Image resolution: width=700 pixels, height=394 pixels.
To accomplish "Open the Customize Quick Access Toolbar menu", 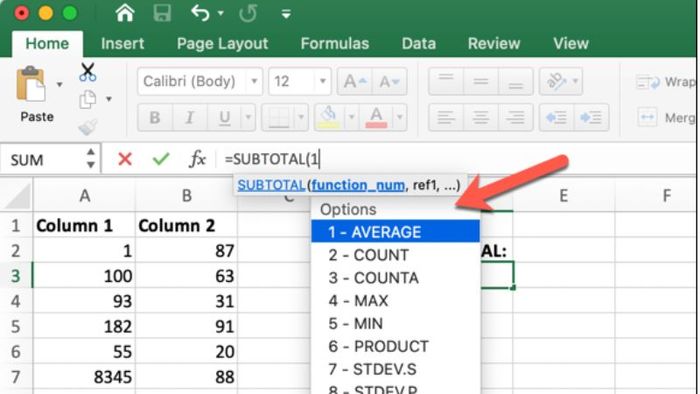I will point(286,14).
